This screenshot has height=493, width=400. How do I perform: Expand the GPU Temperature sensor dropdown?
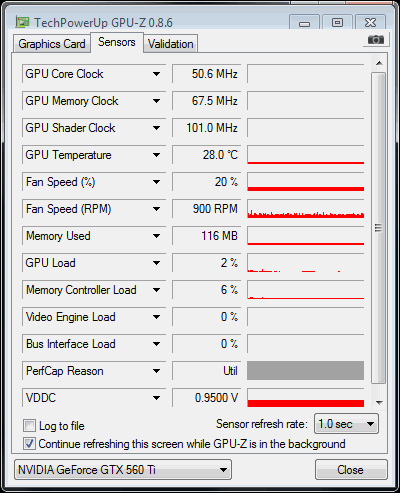click(156, 155)
